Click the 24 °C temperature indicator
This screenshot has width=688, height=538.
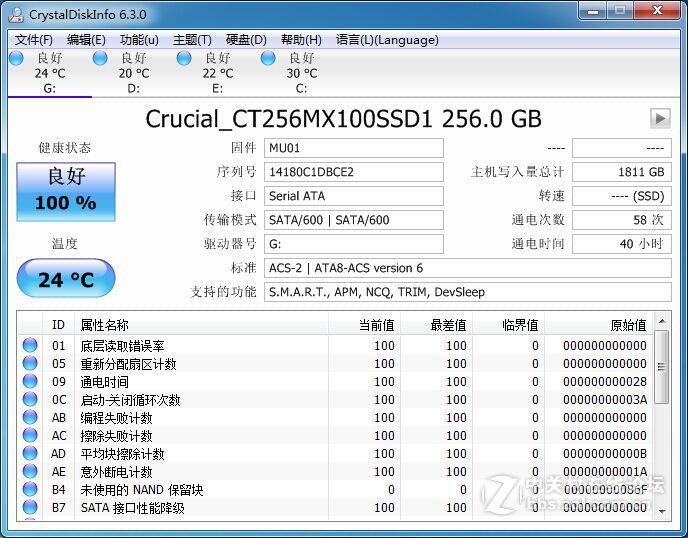(66, 279)
